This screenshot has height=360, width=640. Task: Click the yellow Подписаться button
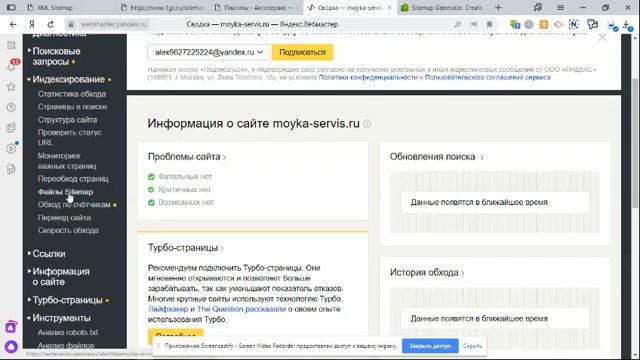pos(302,52)
